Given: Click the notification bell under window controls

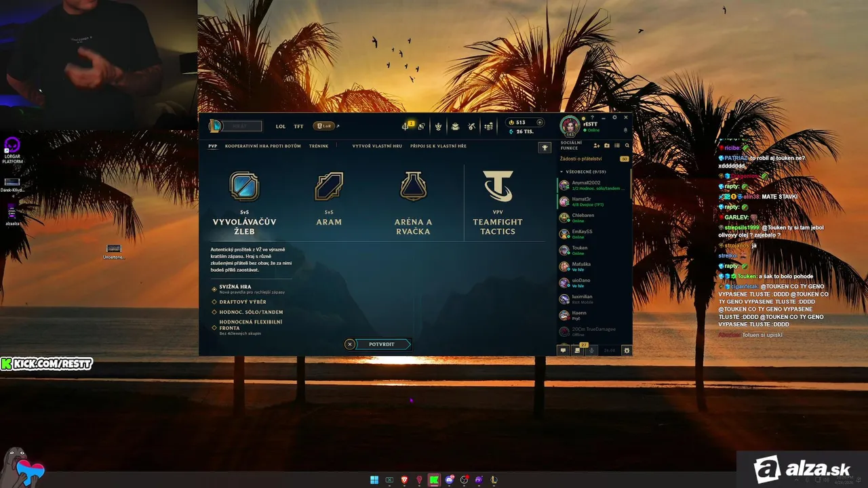Looking at the screenshot, I should tap(625, 130).
